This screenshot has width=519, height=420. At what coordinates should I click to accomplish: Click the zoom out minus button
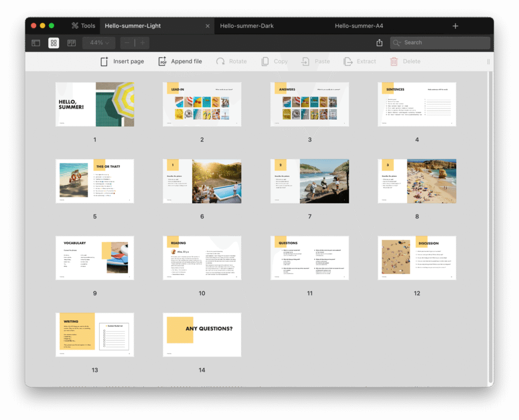[127, 43]
